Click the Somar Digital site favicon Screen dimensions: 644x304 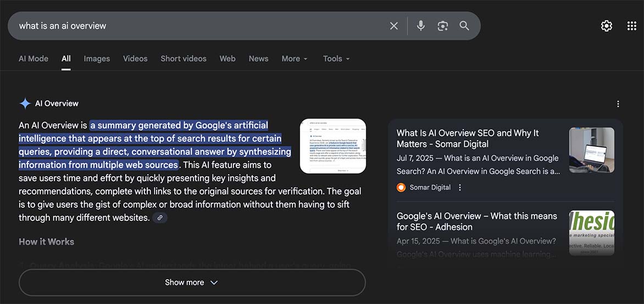click(401, 187)
